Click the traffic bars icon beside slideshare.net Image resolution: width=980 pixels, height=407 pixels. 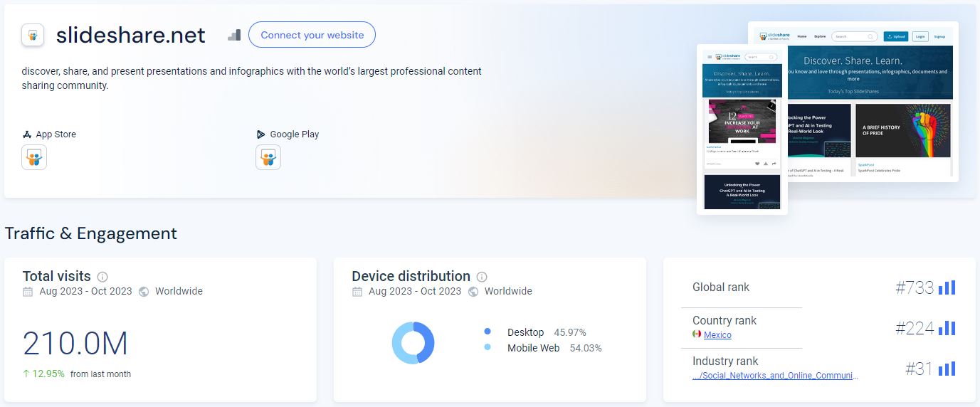pos(234,35)
